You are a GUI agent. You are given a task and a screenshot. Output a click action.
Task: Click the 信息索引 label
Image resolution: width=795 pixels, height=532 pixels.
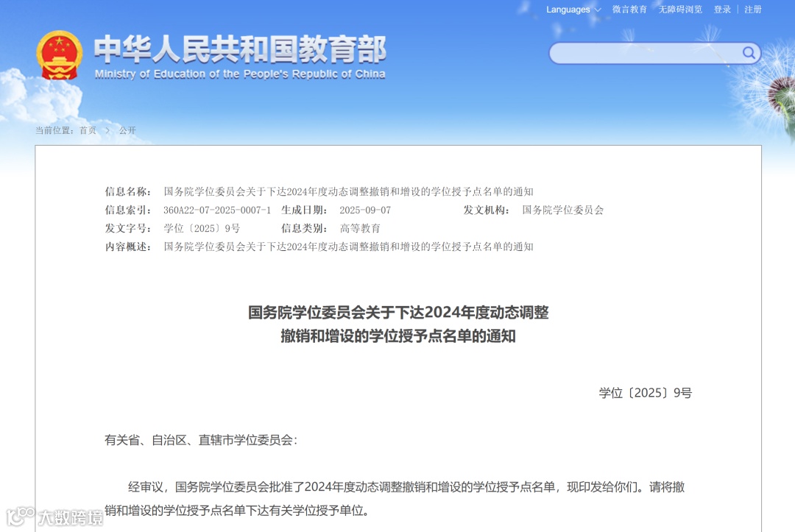pyautogui.click(x=128, y=210)
